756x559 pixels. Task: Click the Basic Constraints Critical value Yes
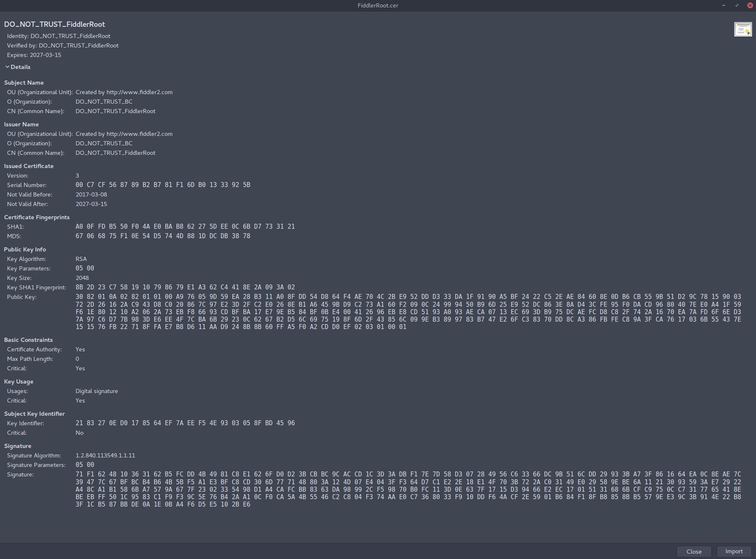click(80, 368)
